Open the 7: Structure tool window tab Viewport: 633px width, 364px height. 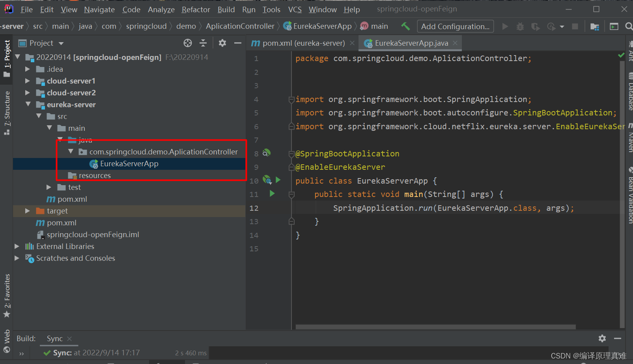[x=7, y=113]
